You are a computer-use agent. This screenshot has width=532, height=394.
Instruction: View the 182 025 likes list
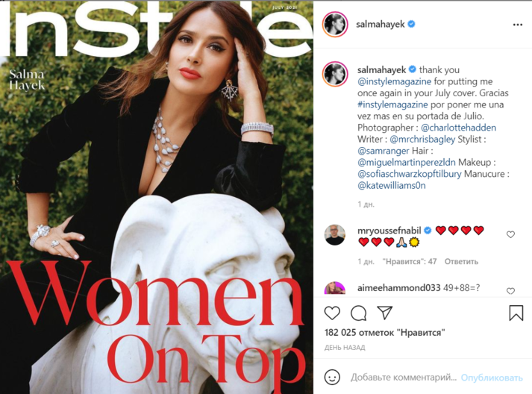[x=384, y=332]
